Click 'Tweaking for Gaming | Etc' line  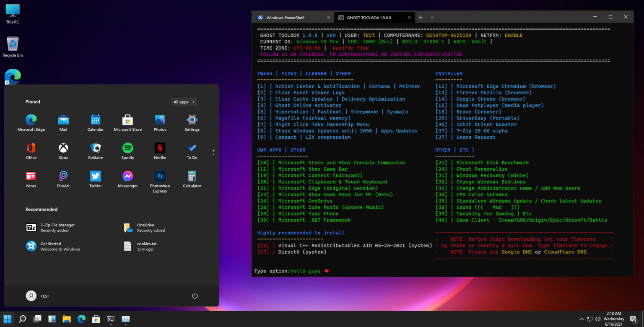(x=483, y=214)
